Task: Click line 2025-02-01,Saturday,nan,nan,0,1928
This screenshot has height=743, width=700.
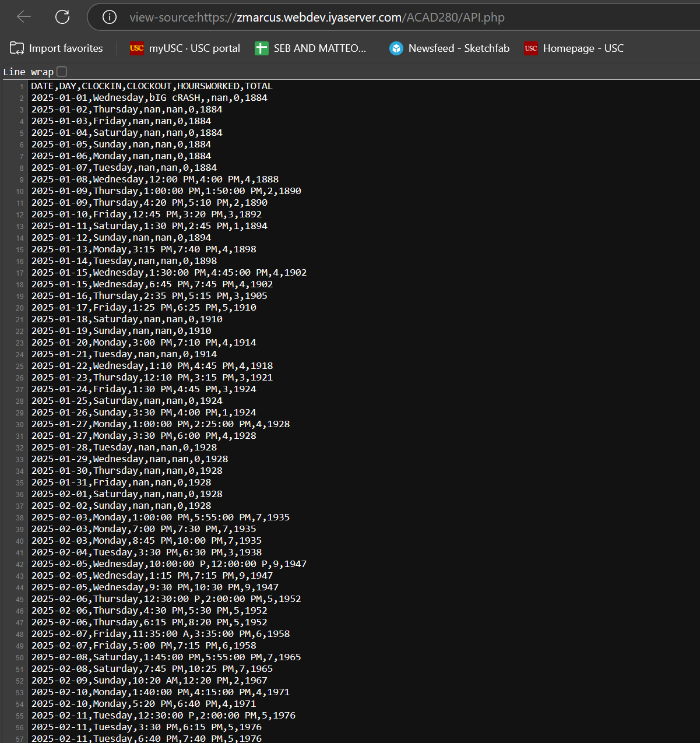Action: (126, 494)
